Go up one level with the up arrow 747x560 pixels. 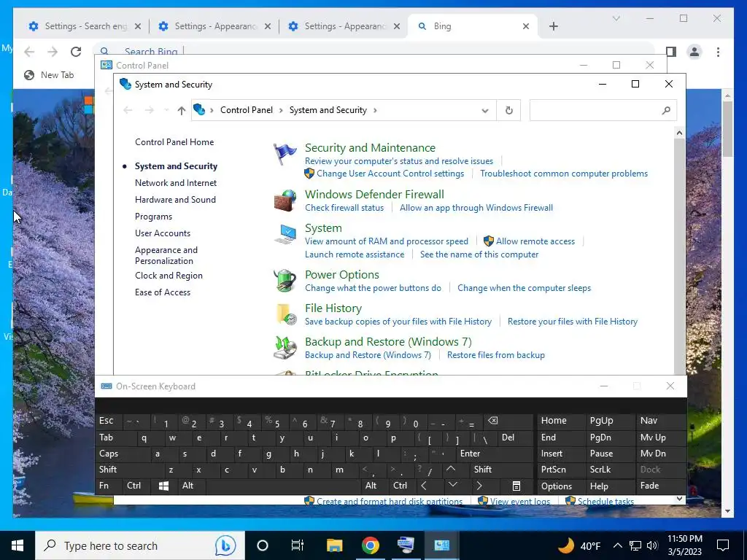point(182,111)
